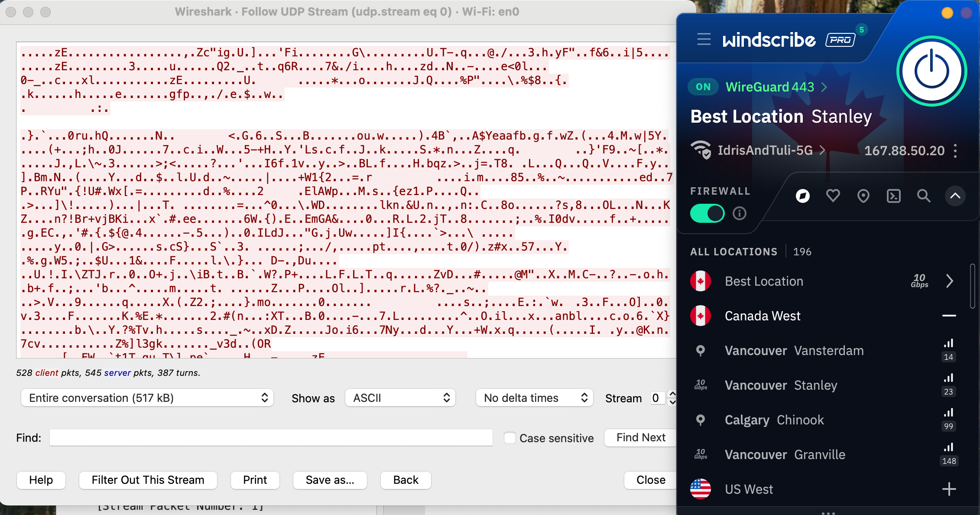Expand the WireGuard 443 protocol chevron

[x=823, y=87]
